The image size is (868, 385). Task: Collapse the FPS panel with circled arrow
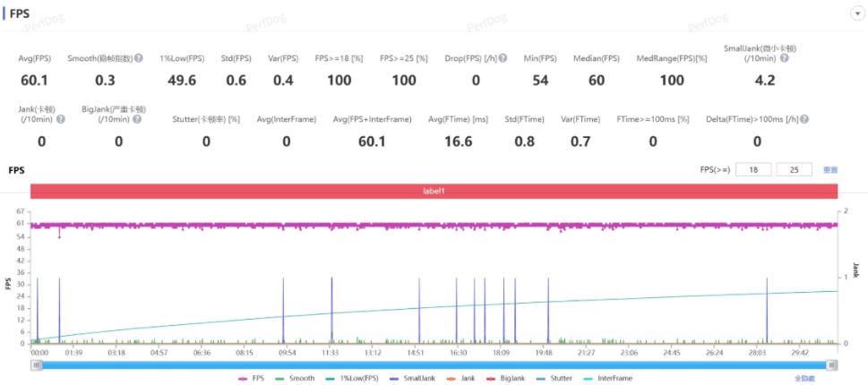coord(858,13)
